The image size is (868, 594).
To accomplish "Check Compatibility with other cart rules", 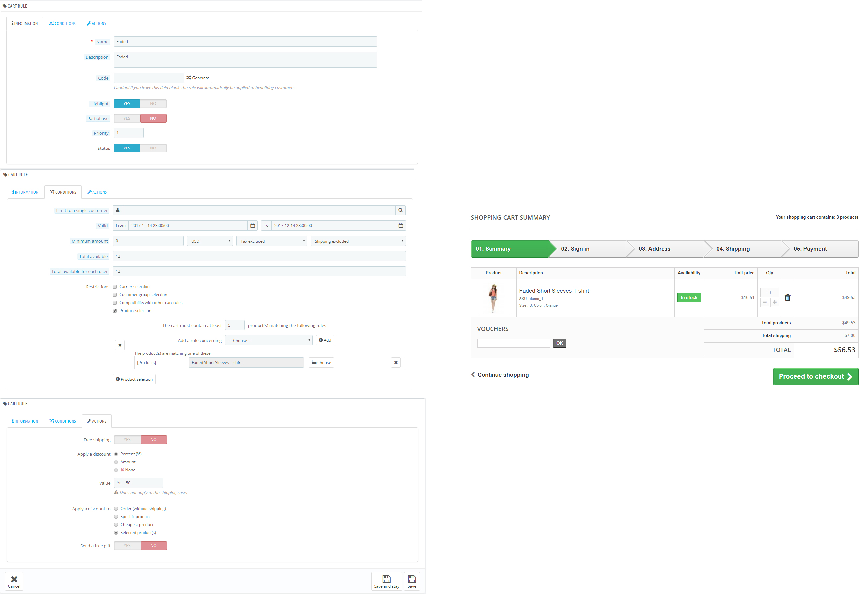I will tap(115, 303).
